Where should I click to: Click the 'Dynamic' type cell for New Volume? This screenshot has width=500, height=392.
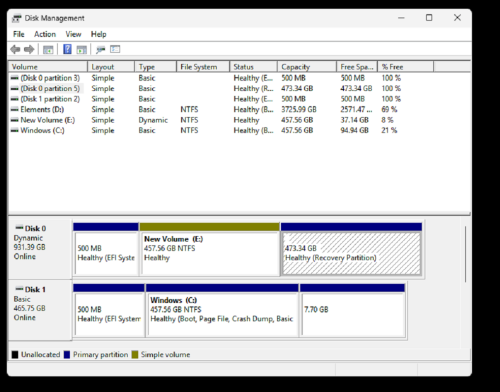pyautogui.click(x=153, y=120)
